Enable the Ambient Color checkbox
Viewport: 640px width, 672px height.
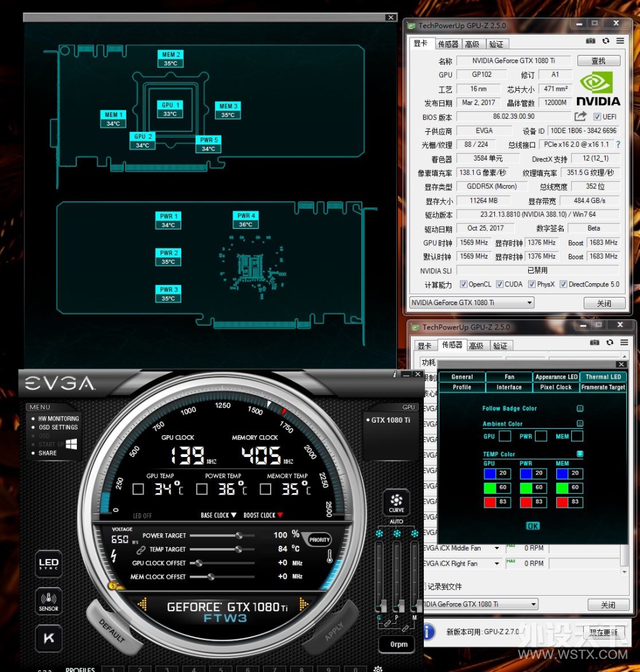pyautogui.click(x=580, y=423)
